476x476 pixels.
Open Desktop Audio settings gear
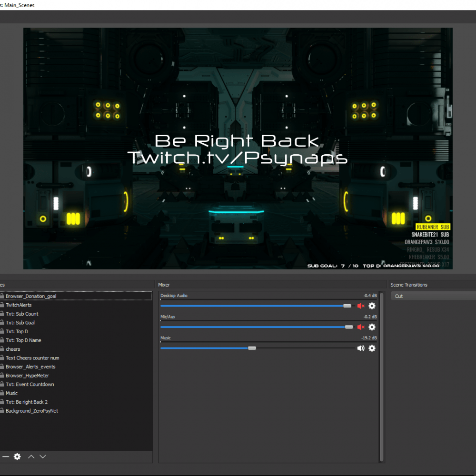click(372, 306)
